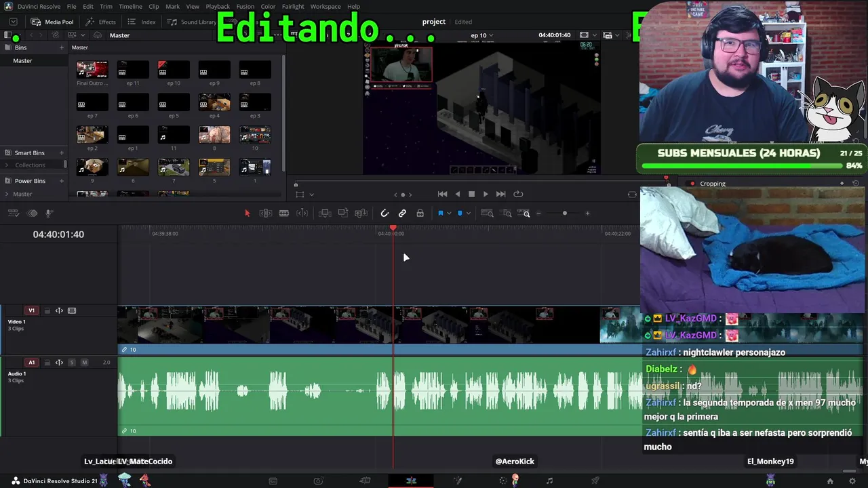Click the Insert clip icon
Image resolution: width=868 pixels, height=488 pixels.
click(325, 213)
